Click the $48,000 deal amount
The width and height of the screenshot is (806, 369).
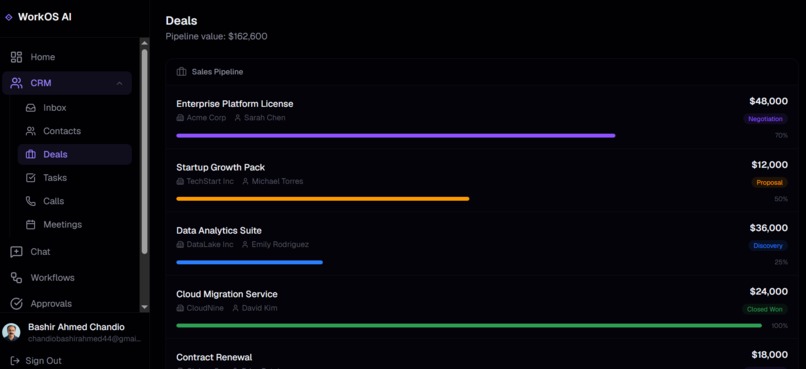[768, 101]
